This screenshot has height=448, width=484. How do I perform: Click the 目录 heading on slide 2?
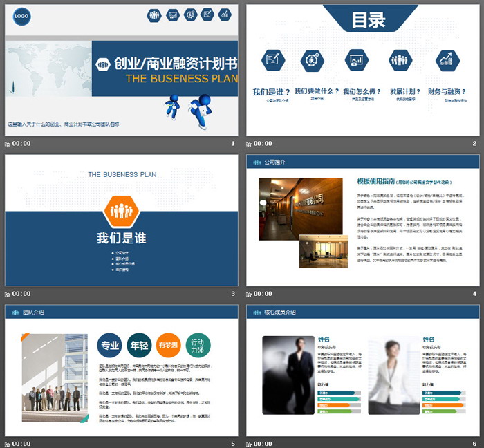(369, 20)
